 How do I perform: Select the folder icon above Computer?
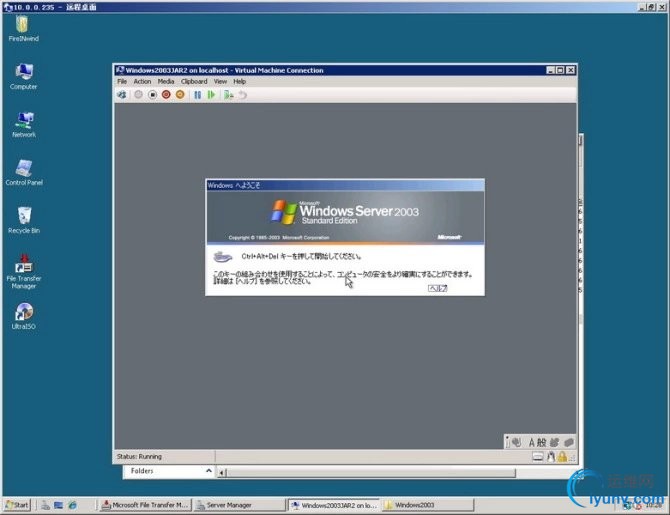[24, 28]
